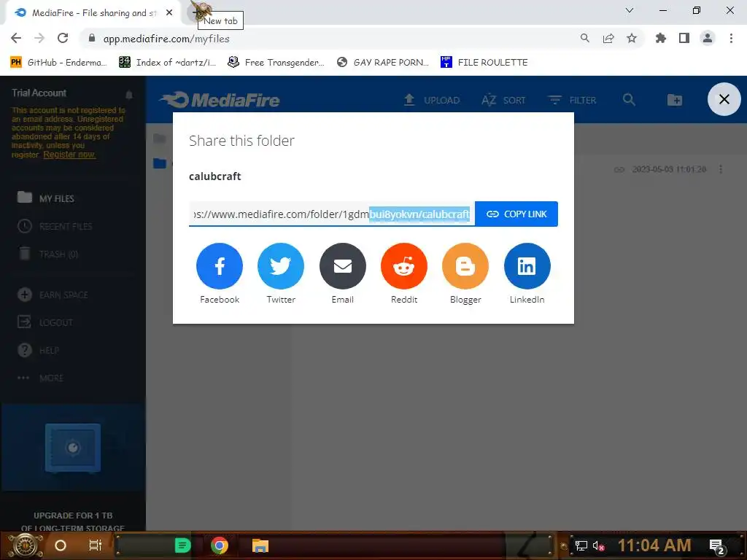Open the GitHub - Enderma... bookmark
This screenshot has width=747, height=560.
tap(58, 63)
